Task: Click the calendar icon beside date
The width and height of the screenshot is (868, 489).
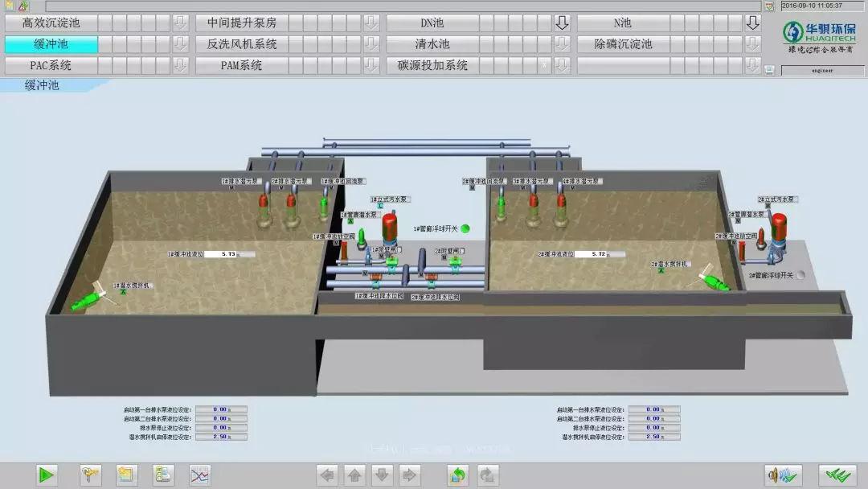Action: click(x=769, y=6)
